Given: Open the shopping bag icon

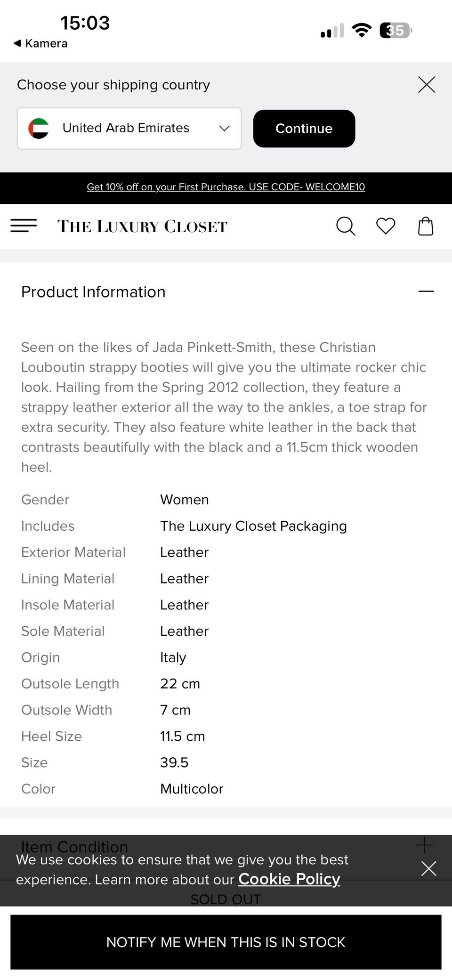Looking at the screenshot, I should (426, 226).
